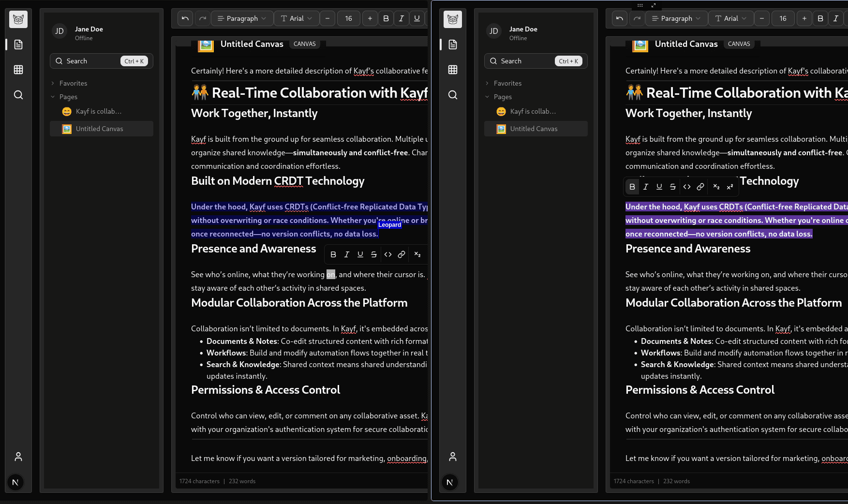Select Untitled Canvas page in left window sidebar

(x=102, y=129)
